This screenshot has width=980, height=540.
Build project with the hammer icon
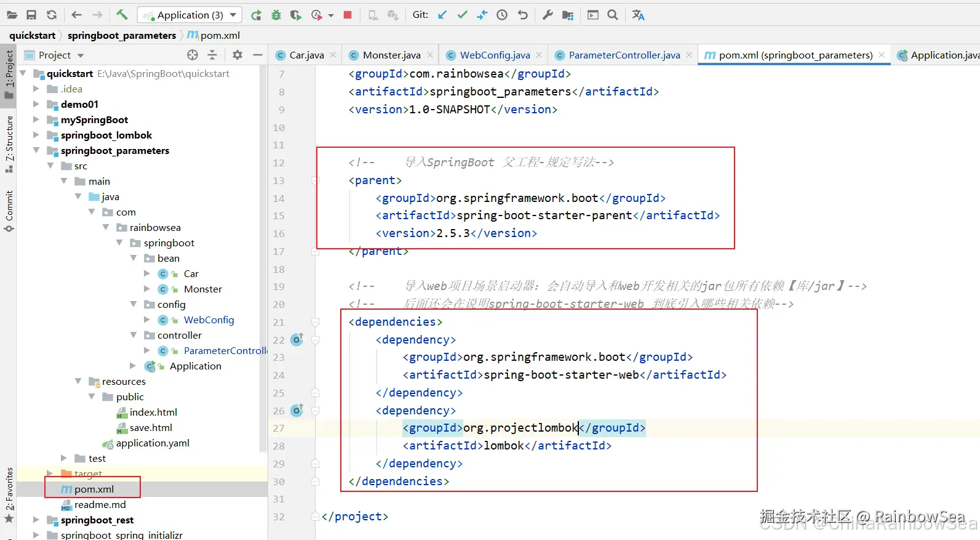[122, 15]
